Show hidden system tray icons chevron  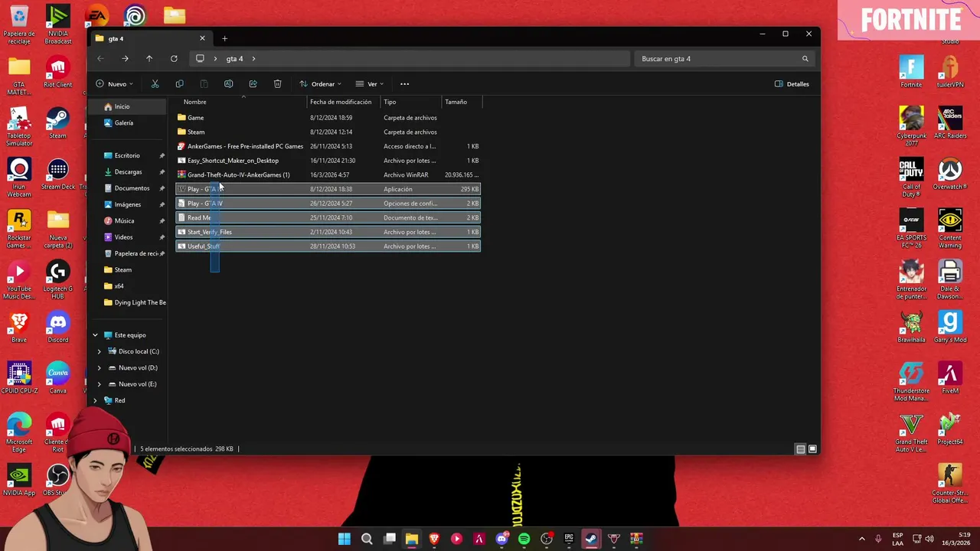861,539
